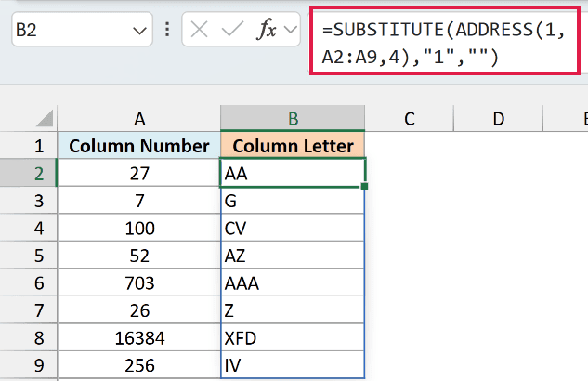
Task: Select cell containing 27
Action: [139, 173]
